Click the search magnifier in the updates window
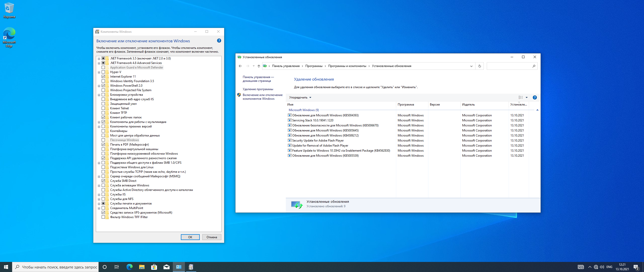Viewport: 644px width, 272px height. coord(534,66)
